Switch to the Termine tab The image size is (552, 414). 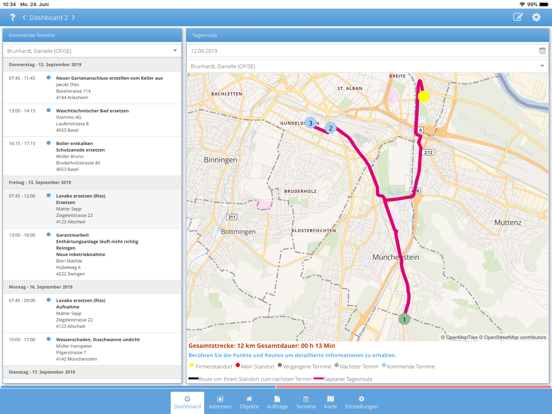click(306, 402)
